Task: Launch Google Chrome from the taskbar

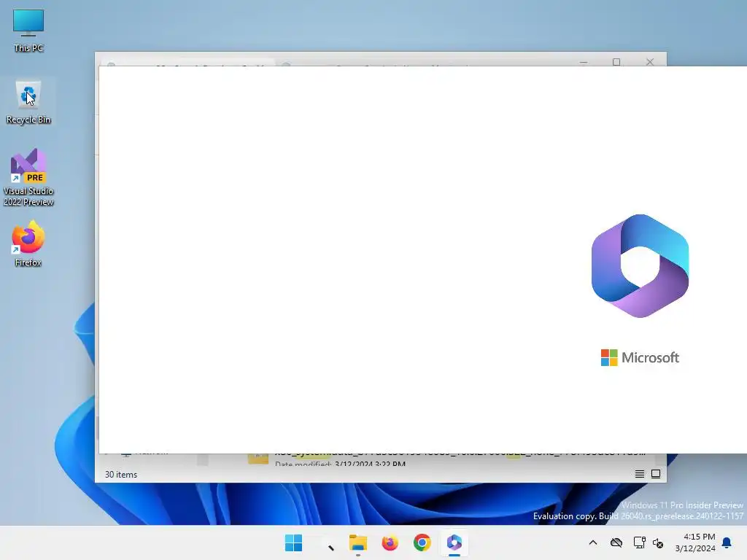Action: pyautogui.click(x=422, y=542)
